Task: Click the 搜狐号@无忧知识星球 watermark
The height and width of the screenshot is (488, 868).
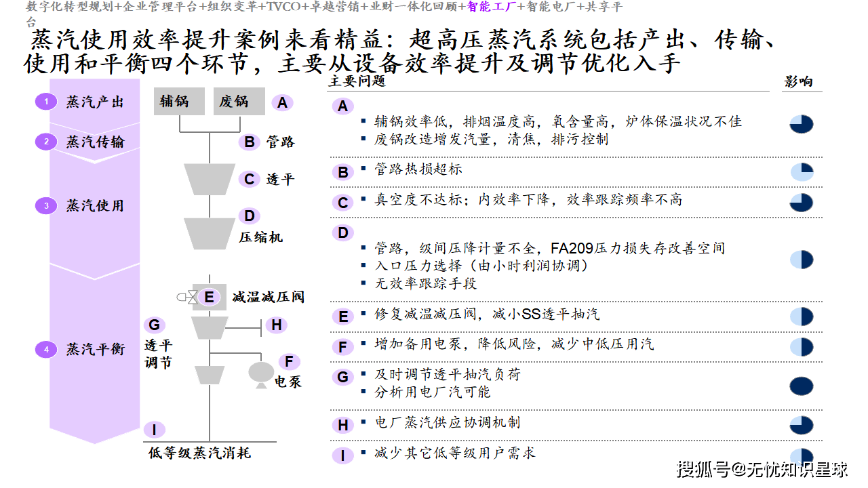Action: click(763, 468)
